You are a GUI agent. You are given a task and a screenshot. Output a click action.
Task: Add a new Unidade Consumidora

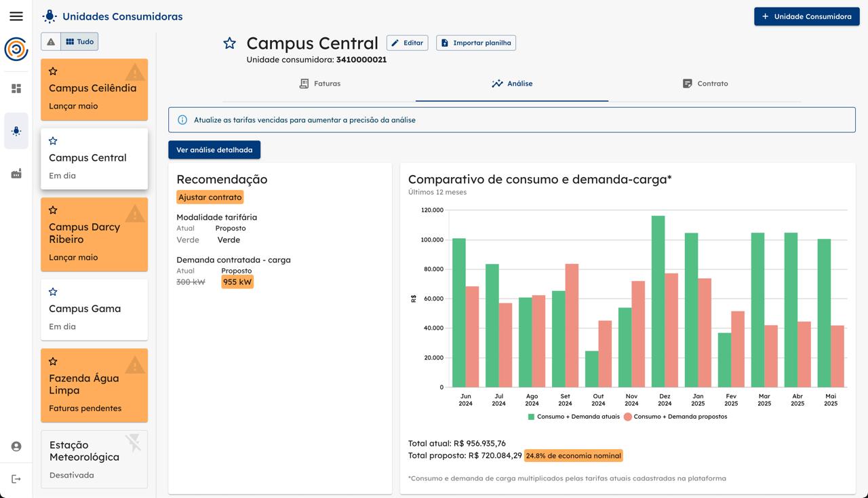click(x=806, y=16)
